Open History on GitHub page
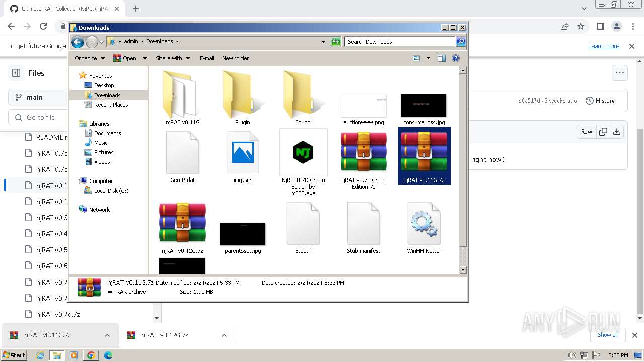The image size is (644, 362). (600, 101)
